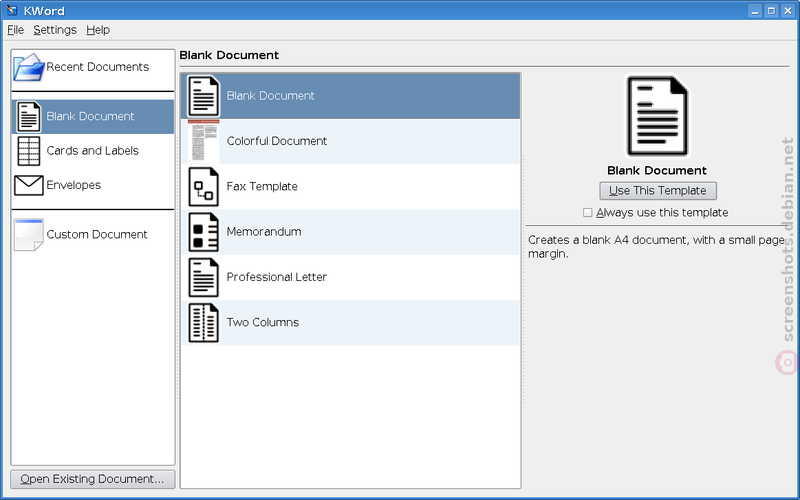Viewport: 800px width, 500px height.
Task: Click the Recent Documents folder icon
Action: tap(29, 67)
